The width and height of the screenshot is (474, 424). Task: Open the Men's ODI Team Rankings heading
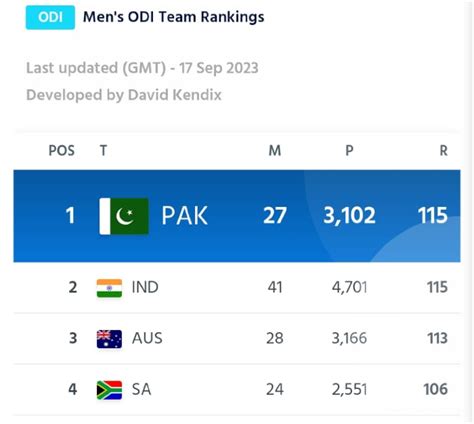pos(173,17)
